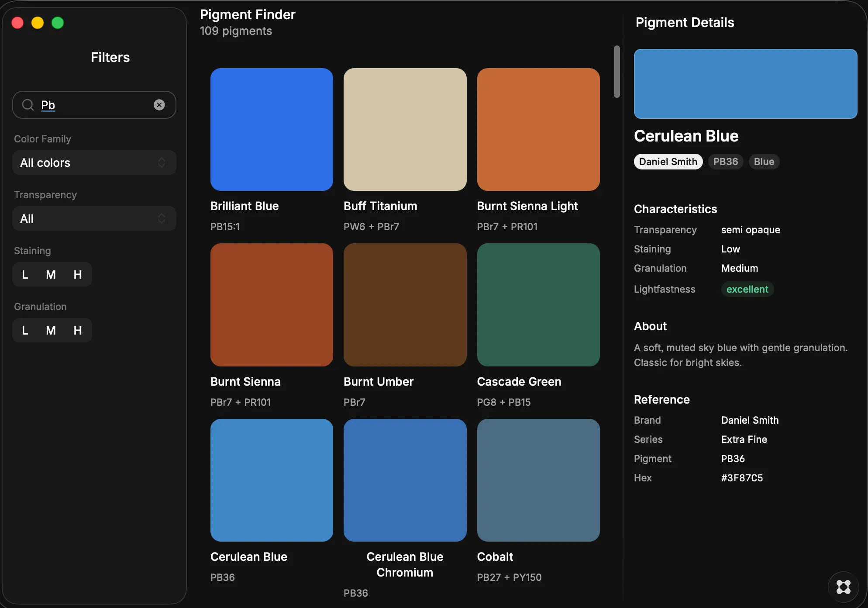Click the PG8 + PB15 pigment code

pos(504,402)
